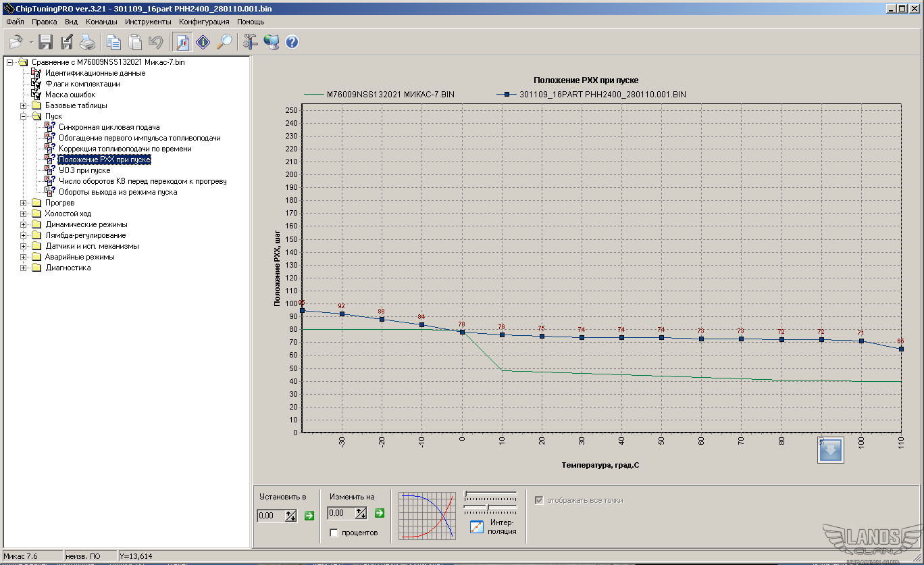Click the Print icon in toolbar

coord(87,43)
